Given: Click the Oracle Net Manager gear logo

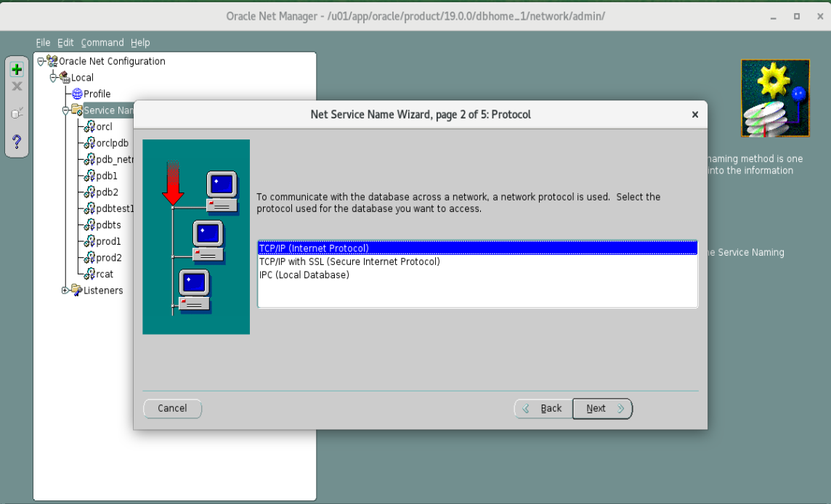Looking at the screenshot, I should (x=775, y=98).
